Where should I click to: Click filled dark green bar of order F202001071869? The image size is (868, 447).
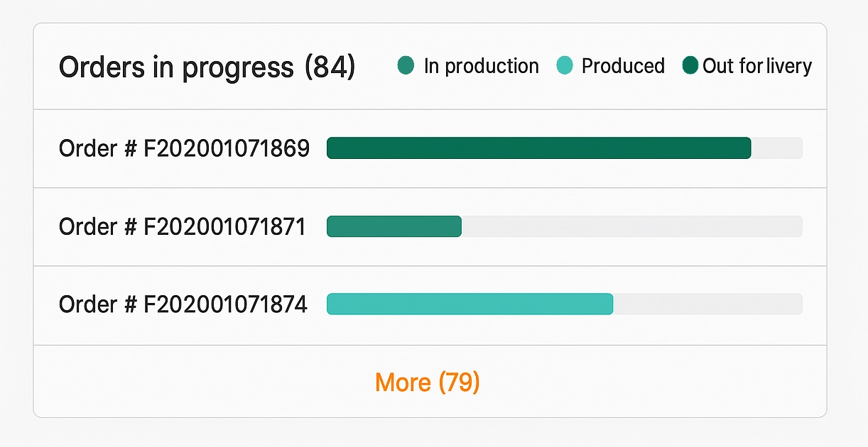538,148
